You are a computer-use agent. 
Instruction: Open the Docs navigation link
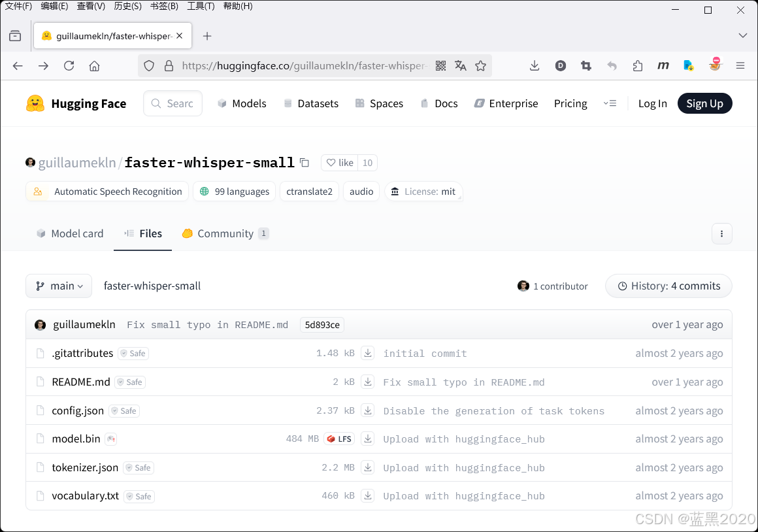[x=439, y=103]
